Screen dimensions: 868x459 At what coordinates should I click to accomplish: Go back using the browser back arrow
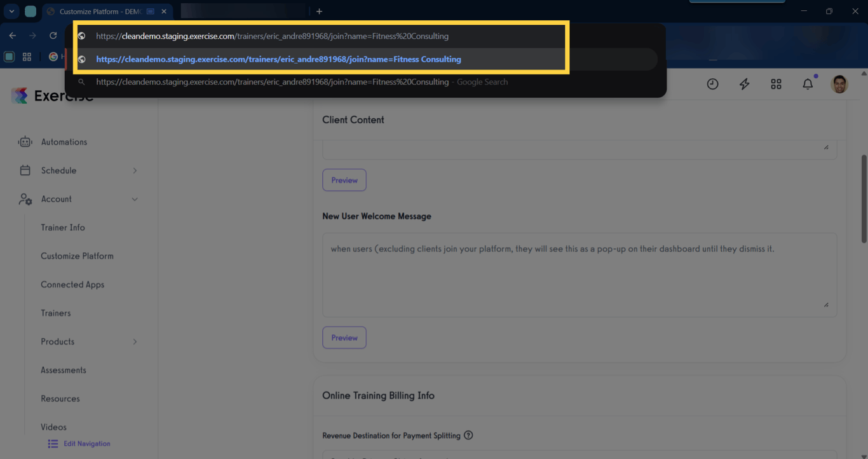pyautogui.click(x=13, y=36)
